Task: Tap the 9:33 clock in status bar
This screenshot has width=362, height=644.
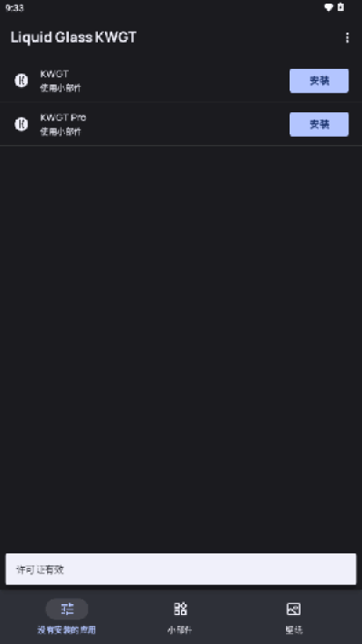Action: (14, 8)
